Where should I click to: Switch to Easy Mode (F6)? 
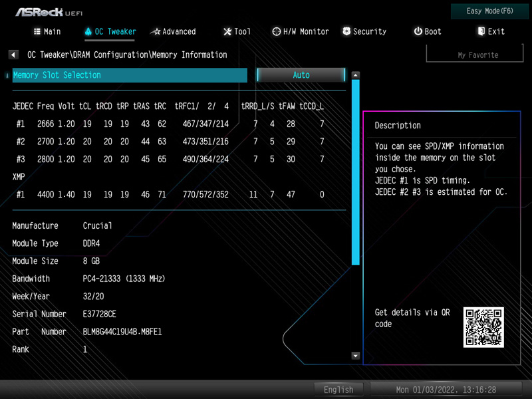click(x=489, y=11)
